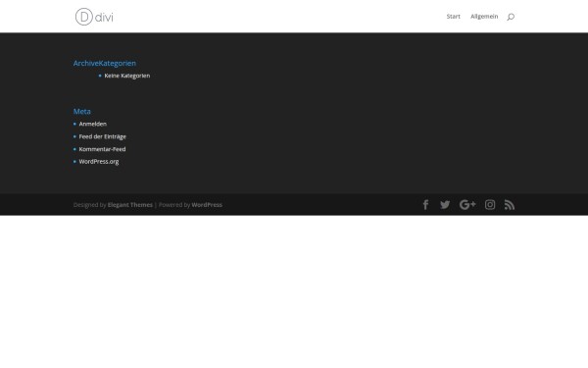Open the Facebook social icon
The height and width of the screenshot is (368, 588).
coord(425,205)
